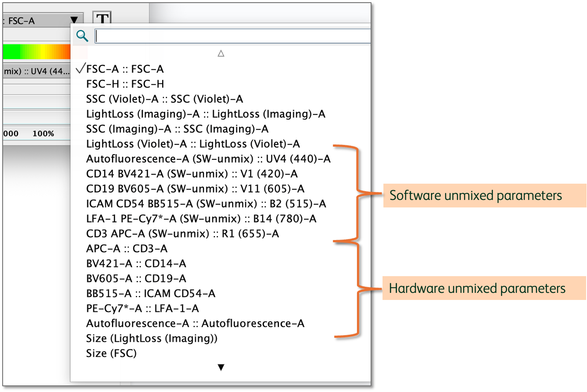Select Autofluorescence-A (SW-unmix) UV4 parameter
The width and height of the screenshot is (587, 392).
point(208,159)
